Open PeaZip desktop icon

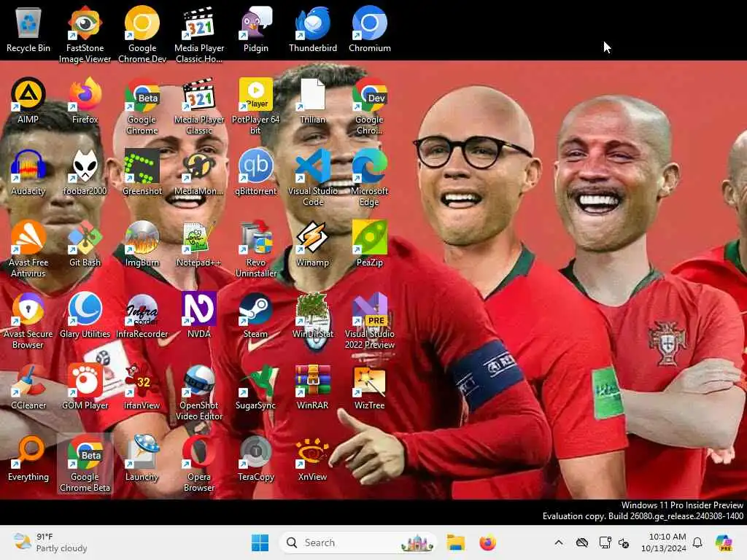pyautogui.click(x=370, y=244)
